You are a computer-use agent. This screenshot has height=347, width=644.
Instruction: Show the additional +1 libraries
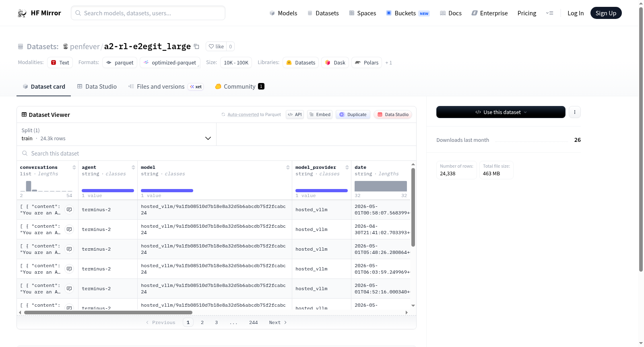(x=388, y=62)
